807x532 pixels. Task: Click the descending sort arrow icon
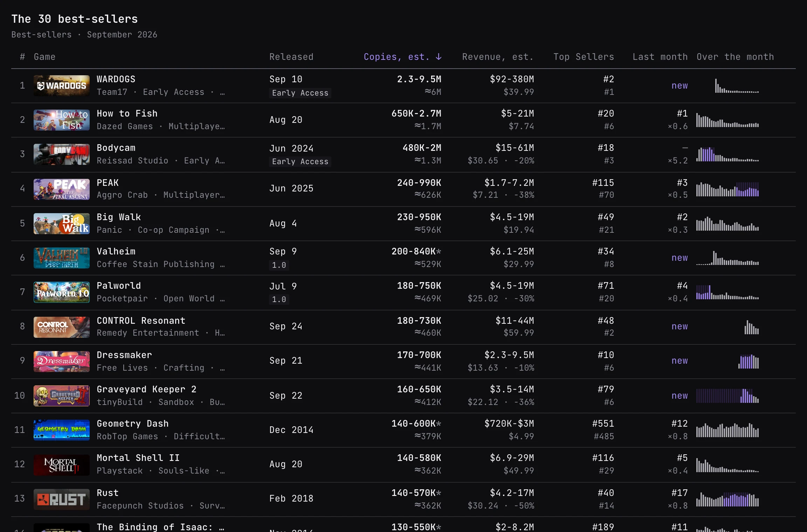click(x=439, y=57)
